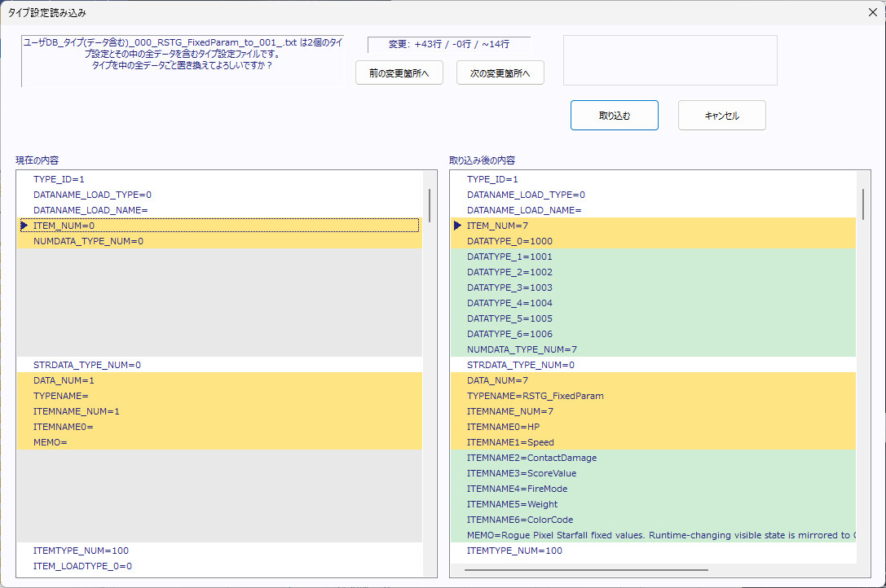Select DATATYPE_6=1006 row
The width and height of the screenshot is (886, 588).
point(653,334)
